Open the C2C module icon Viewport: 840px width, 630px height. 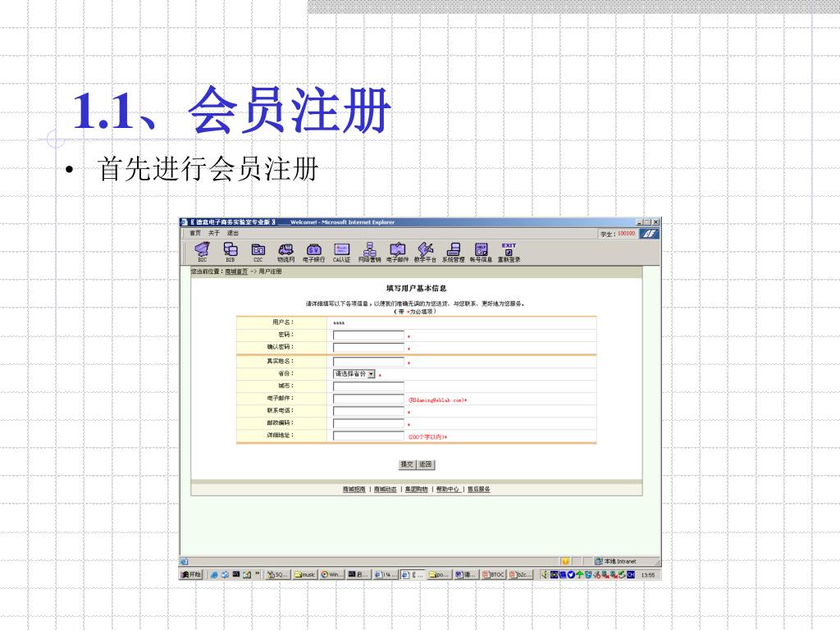pyautogui.click(x=258, y=252)
